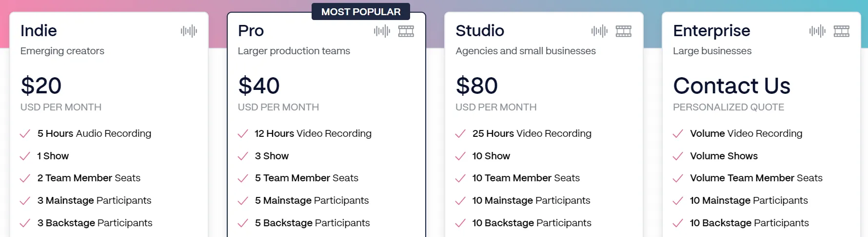Select the Pro plan heading
Screen dimensions: 868x237
tap(251, 31)
